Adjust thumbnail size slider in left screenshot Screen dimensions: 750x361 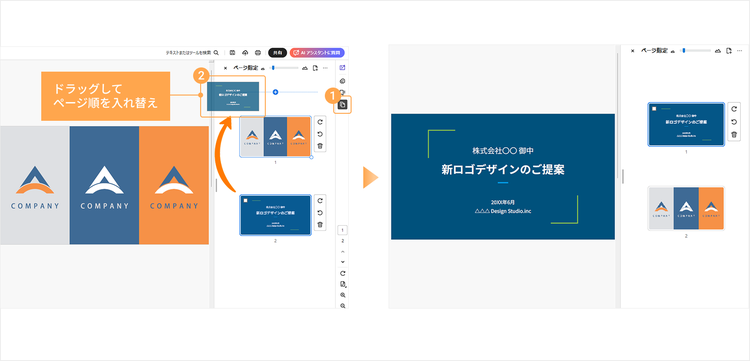[285, 68]
